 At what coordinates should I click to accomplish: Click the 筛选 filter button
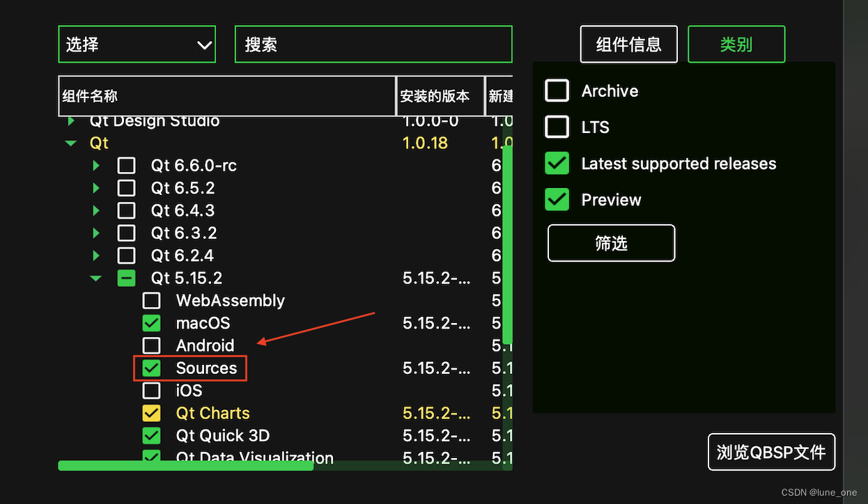tap(612, 243)
